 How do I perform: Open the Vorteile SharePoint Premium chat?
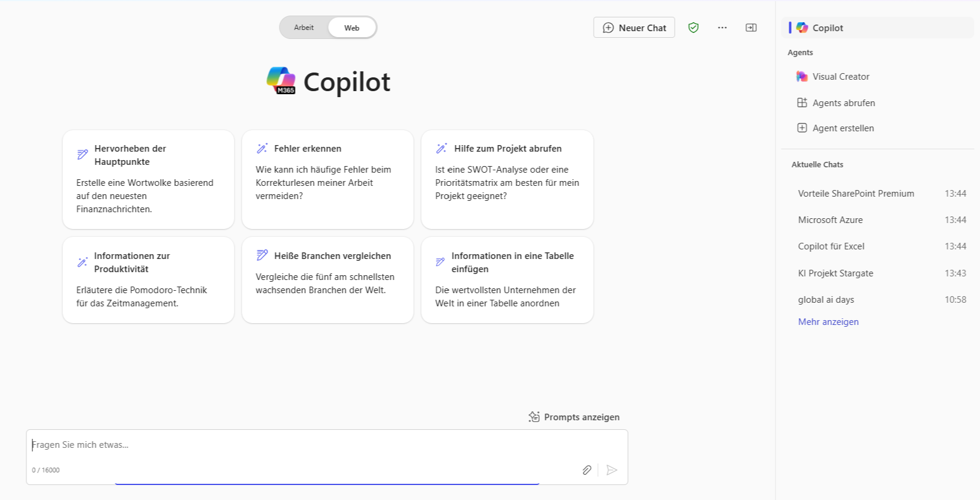click(856, 194)
